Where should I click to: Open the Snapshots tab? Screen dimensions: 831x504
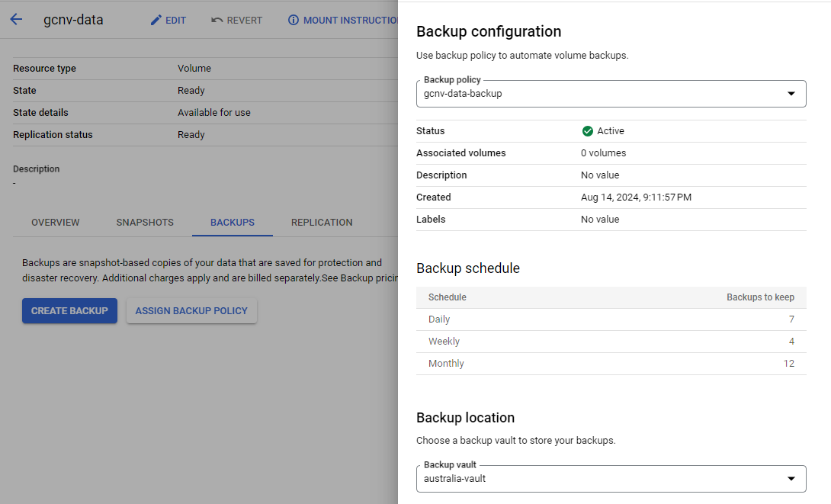click(145, 223)
